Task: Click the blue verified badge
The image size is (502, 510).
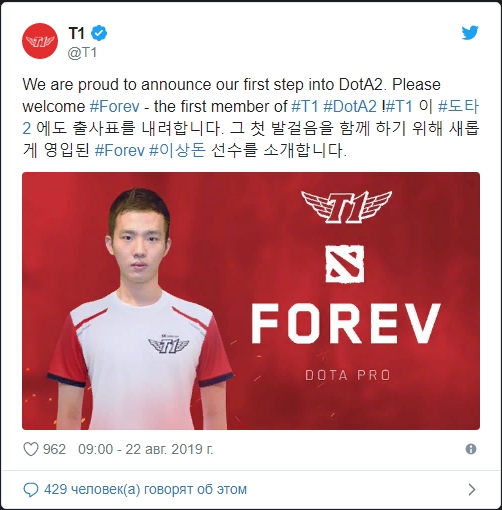Action: [x=99, y=33]
